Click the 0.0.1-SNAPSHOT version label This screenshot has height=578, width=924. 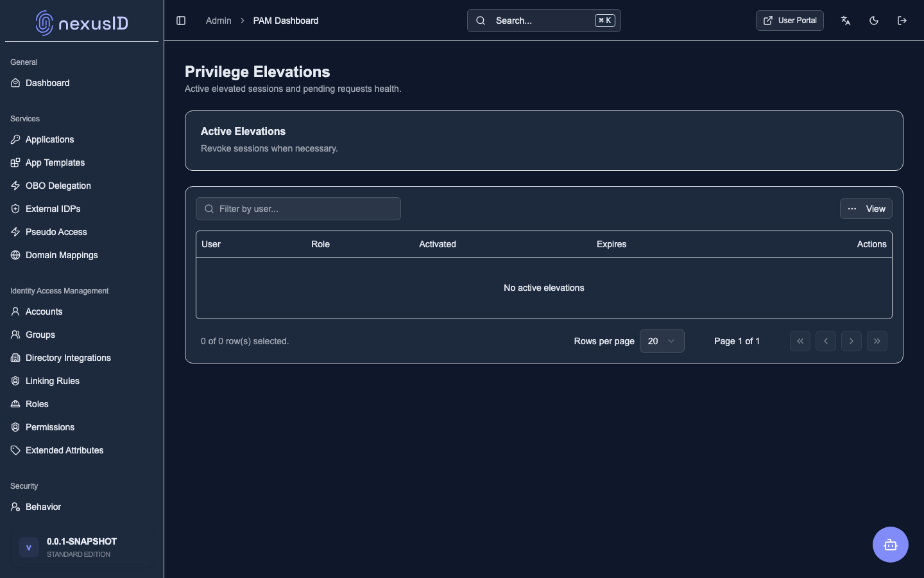(81, 541)
